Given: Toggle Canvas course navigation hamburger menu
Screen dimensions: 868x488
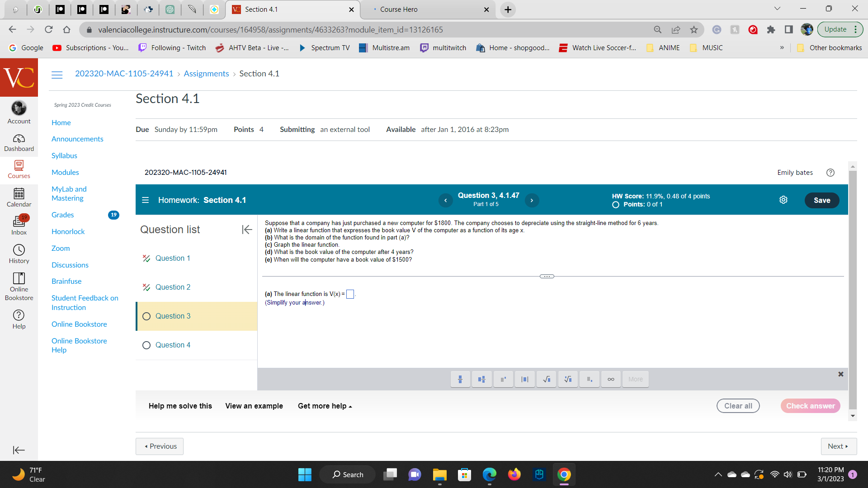Looking at the screenshot, I should click(x=57, y=75).
